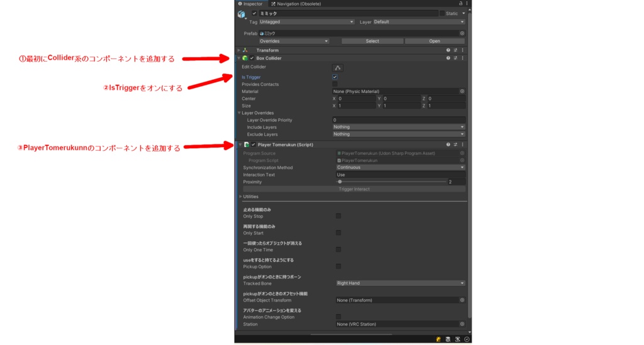The image size is (644, 345).
Task: Click the GameObject name field
Action: [348, 14]
